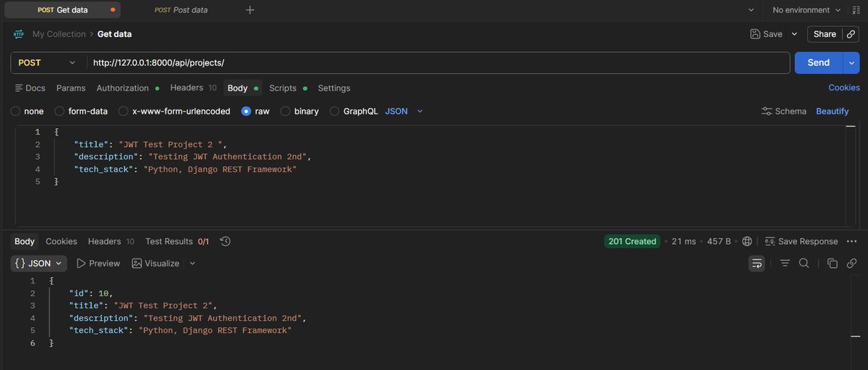Image resolution: width=868 pixels, height=370 pixels.
Task: Select the form-data body type
Action: click(59, 112)
